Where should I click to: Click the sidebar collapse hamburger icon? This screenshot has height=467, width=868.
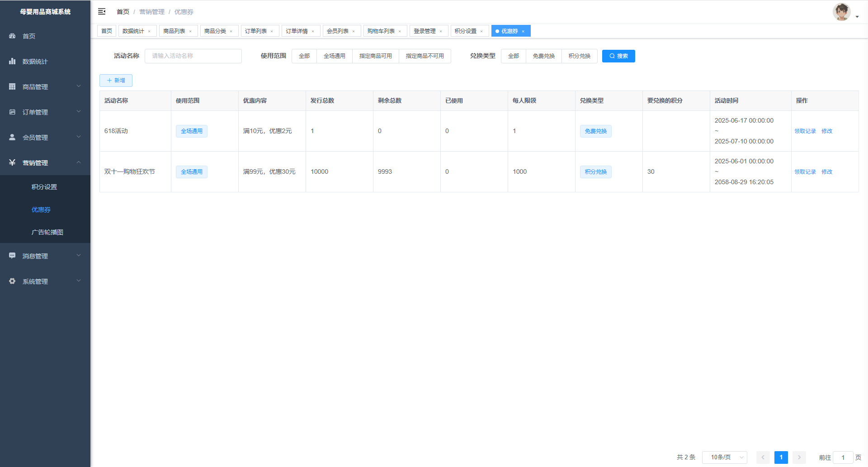click(102, 11)
